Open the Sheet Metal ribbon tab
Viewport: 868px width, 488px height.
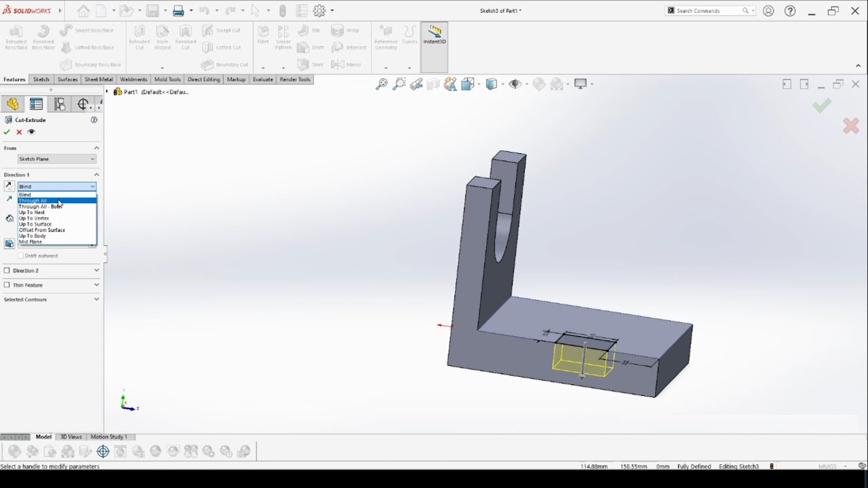(x=98, y=79)
